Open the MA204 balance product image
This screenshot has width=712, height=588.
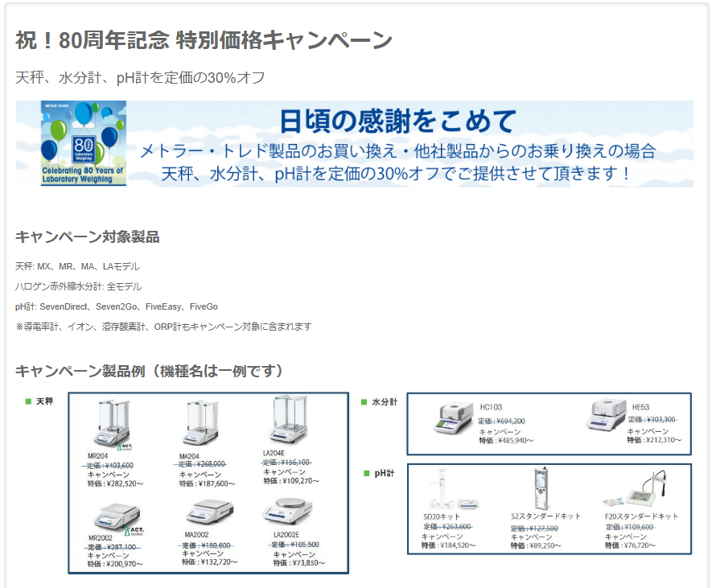[x=201, y=423]
